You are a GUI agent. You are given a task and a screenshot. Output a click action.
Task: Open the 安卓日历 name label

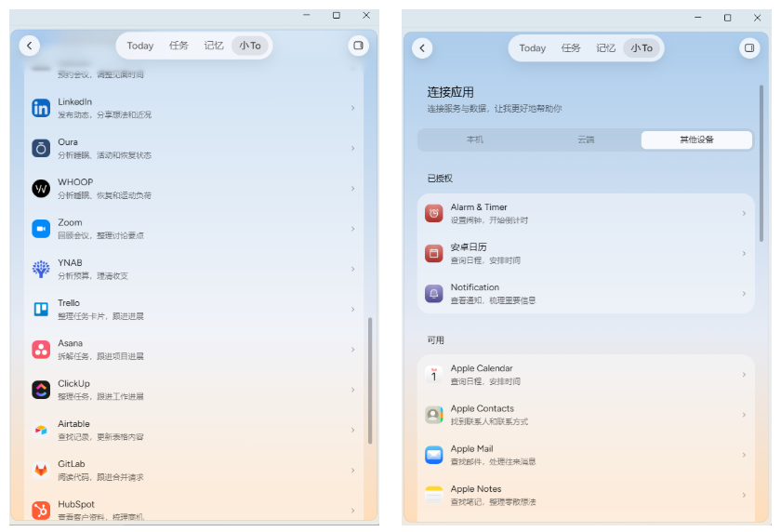[x=469, y=247]
